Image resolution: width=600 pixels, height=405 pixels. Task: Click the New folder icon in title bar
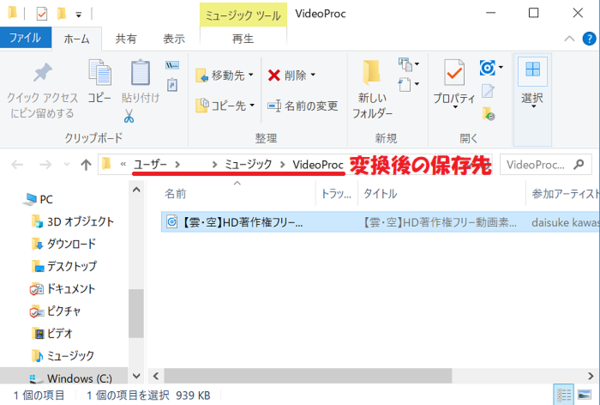click(61, 14)
